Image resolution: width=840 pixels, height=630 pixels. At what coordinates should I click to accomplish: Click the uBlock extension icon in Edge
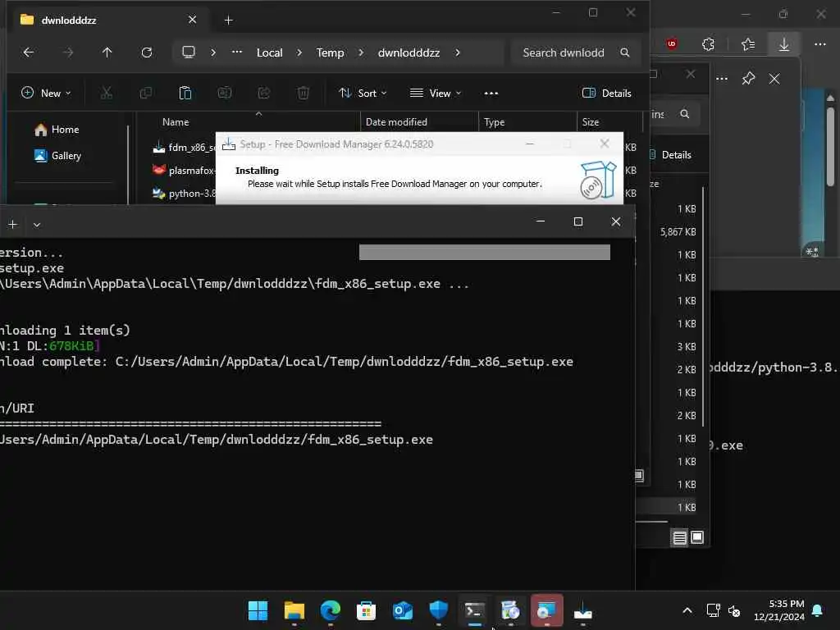(672, 44)
